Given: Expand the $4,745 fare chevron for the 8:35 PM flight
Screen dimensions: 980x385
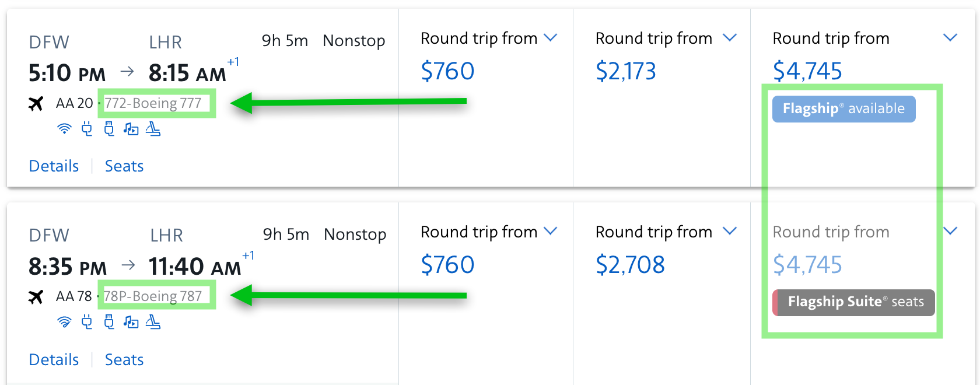Looking at the screenshot, I should (x=950, y=232).
